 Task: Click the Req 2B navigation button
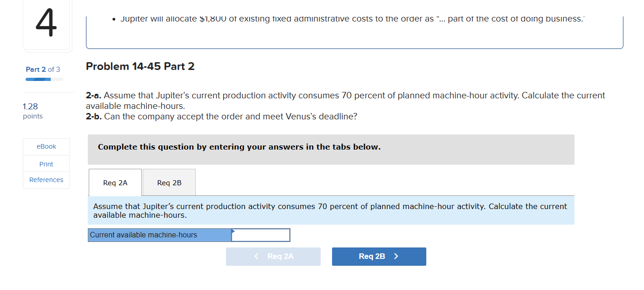(x=379, y=256)
